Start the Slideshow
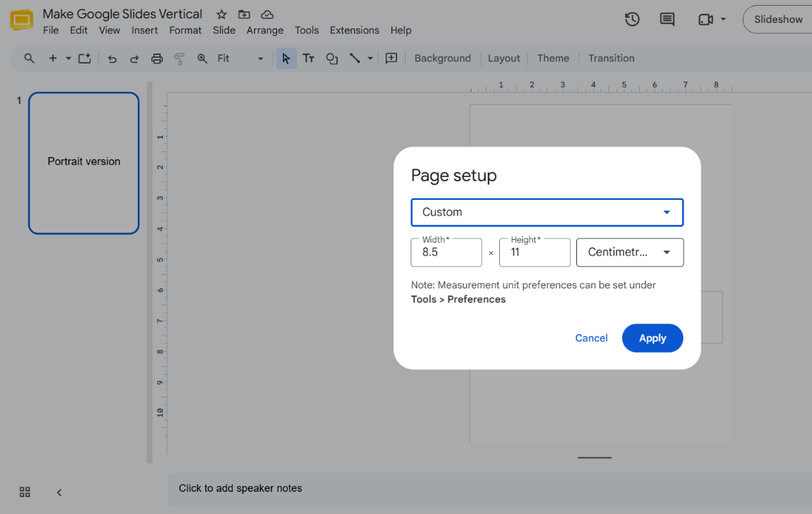 778,20
